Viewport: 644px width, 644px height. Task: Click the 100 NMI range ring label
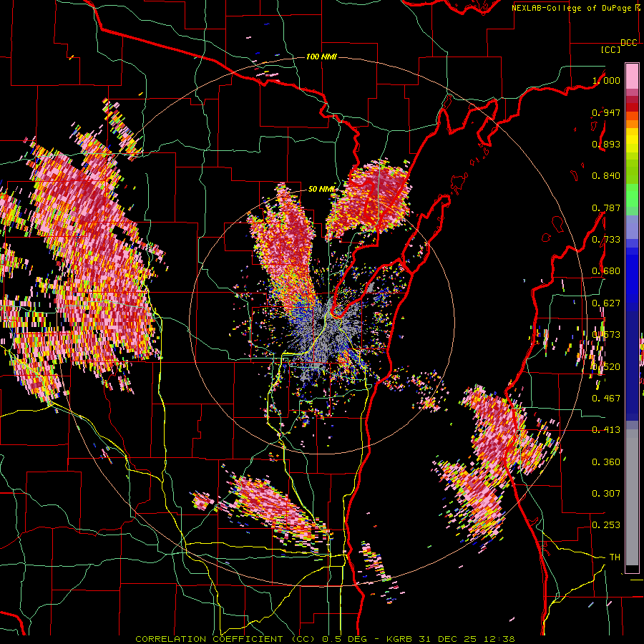[x=321, y=57]
